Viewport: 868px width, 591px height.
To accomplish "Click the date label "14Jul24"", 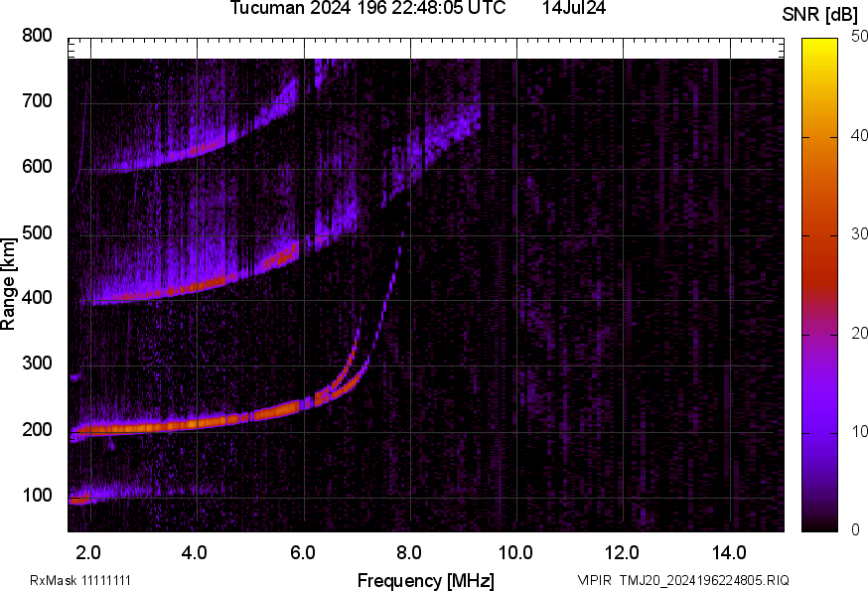I will click(574, 8).
